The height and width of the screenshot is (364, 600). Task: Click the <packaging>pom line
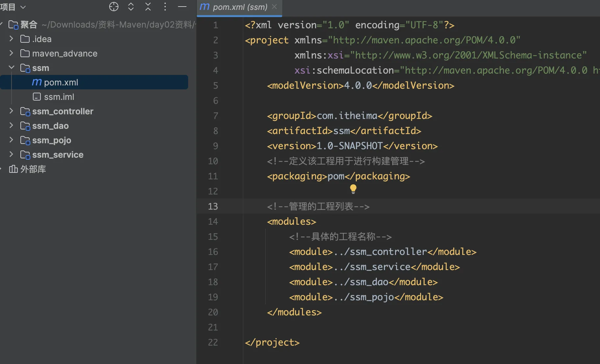tap(338, 176)
